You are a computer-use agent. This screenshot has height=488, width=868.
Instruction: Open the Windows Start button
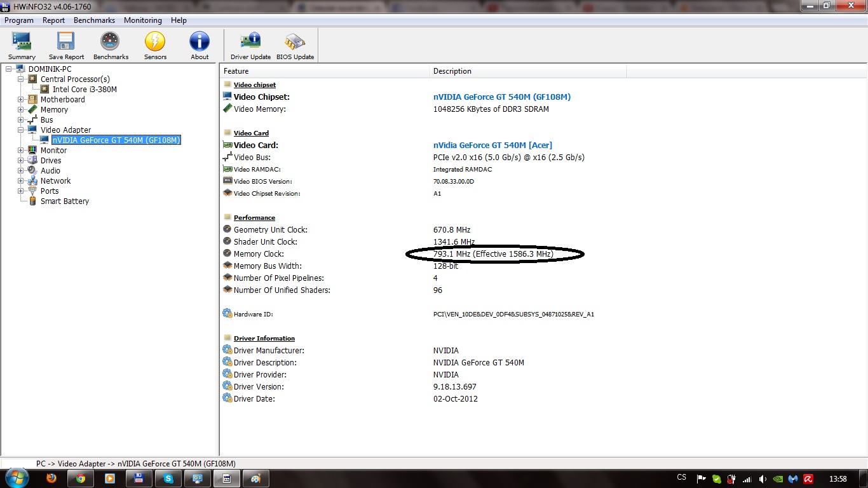click(16, 478)
